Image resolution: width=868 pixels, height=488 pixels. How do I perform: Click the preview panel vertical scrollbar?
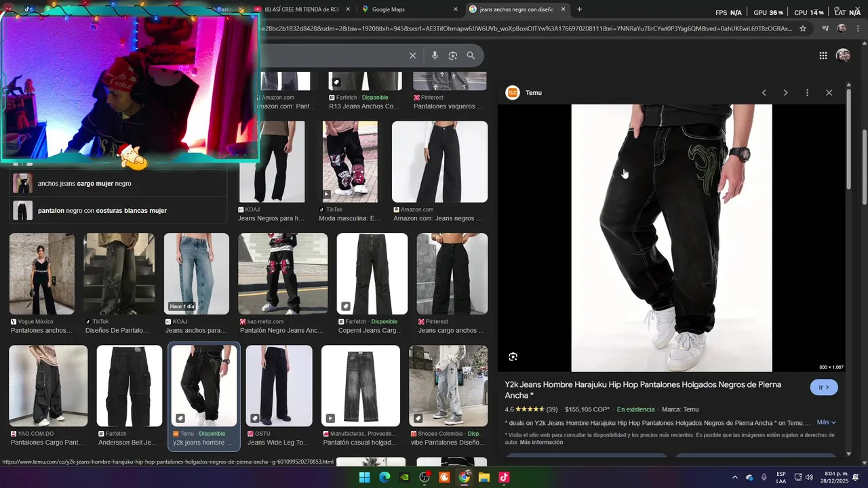pos(848,139)
